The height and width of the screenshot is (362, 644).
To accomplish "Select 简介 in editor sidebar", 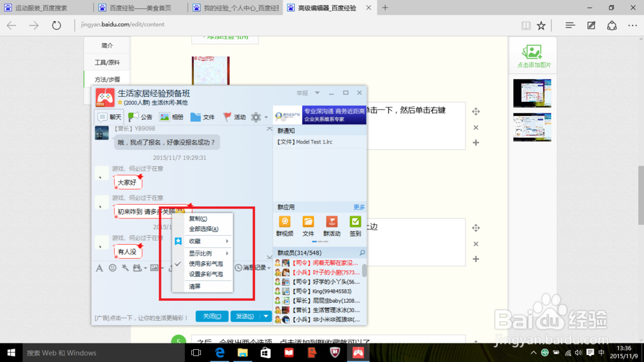I will (x=107, y=46).
